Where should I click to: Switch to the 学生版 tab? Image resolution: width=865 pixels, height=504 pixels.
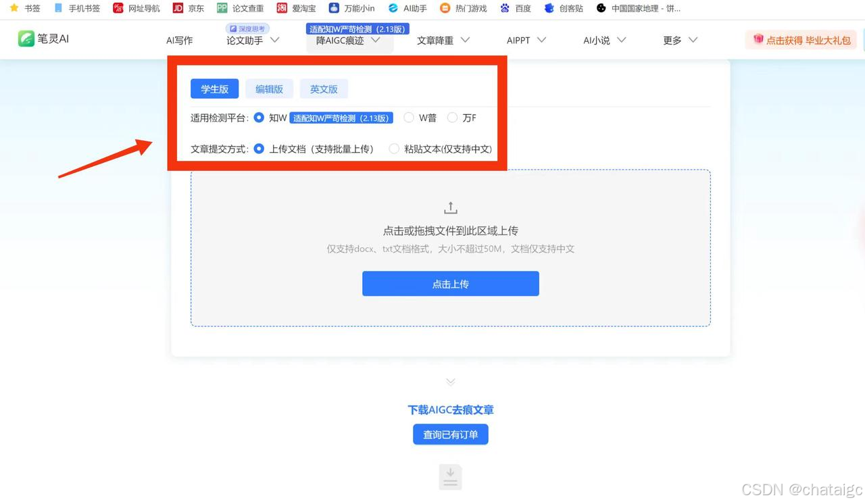point(215,89)
